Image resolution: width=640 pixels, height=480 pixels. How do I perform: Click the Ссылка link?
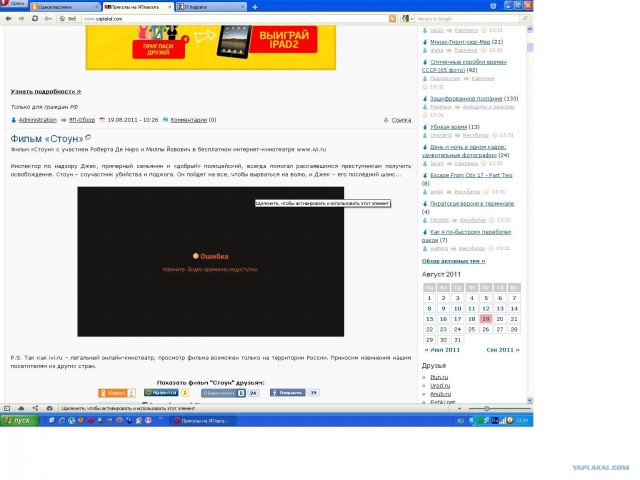coord(401,120)
